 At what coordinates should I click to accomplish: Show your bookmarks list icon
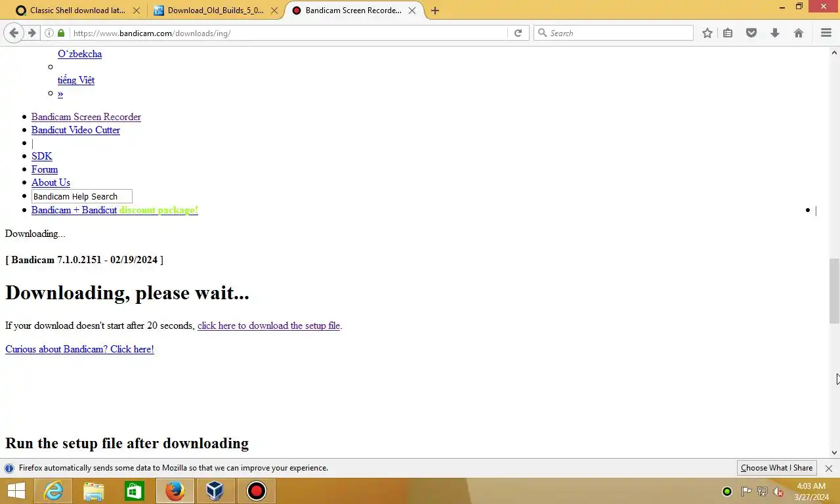point(728,33)
